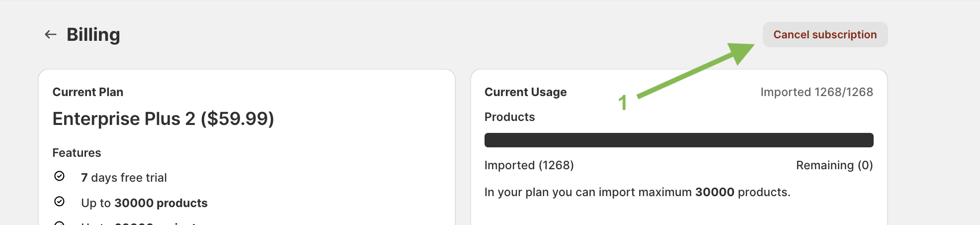Click the Products label above the progress bar
Screen dimensions: 980x225
tap(510, 117)
